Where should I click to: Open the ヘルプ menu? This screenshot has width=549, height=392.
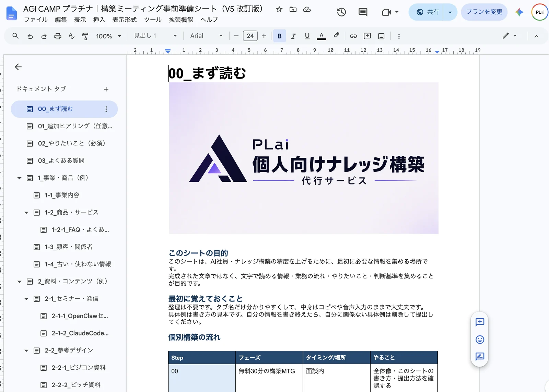tap(209, 20)
